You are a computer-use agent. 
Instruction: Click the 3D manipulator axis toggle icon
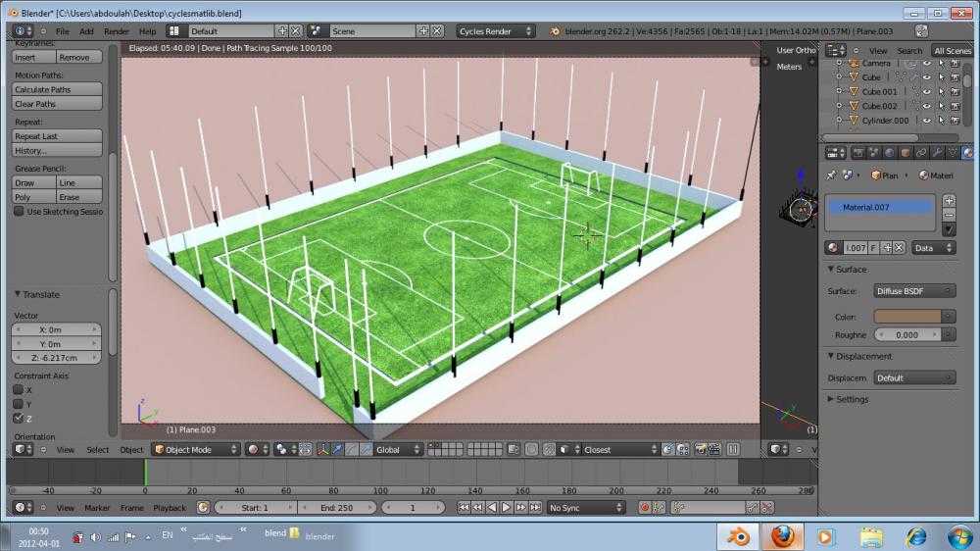[322, 449]
